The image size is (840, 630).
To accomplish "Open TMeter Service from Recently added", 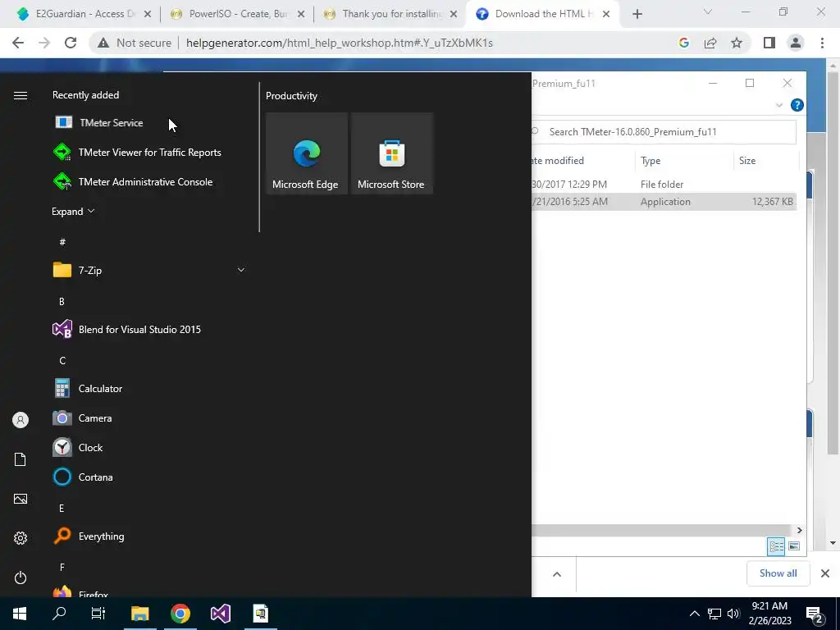I will click(111, 123).
